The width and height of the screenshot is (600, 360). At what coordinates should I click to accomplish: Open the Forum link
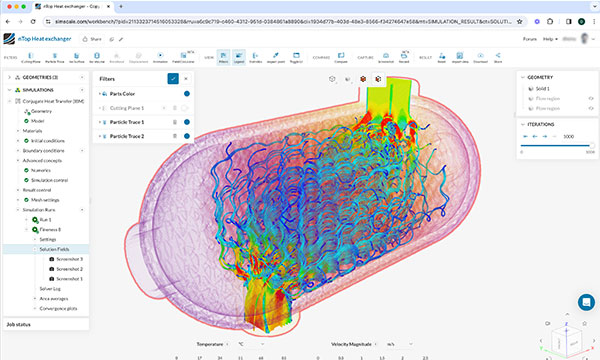530,39
